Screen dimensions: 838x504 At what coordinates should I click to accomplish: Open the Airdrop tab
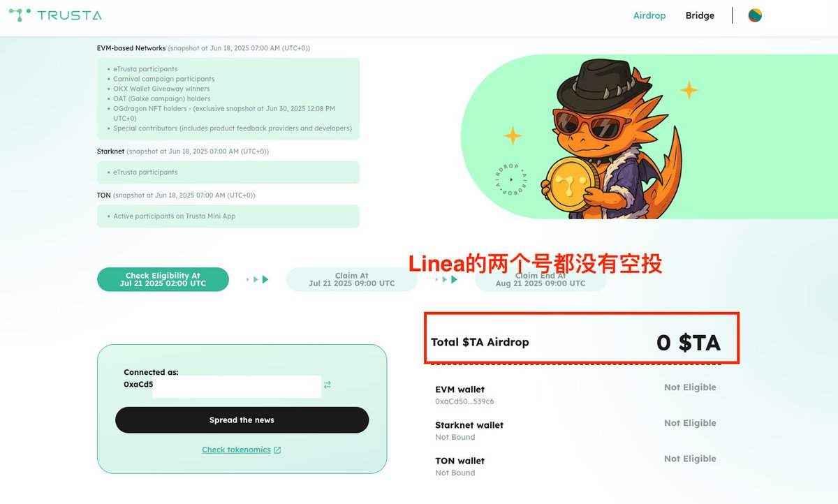(649, 15)
